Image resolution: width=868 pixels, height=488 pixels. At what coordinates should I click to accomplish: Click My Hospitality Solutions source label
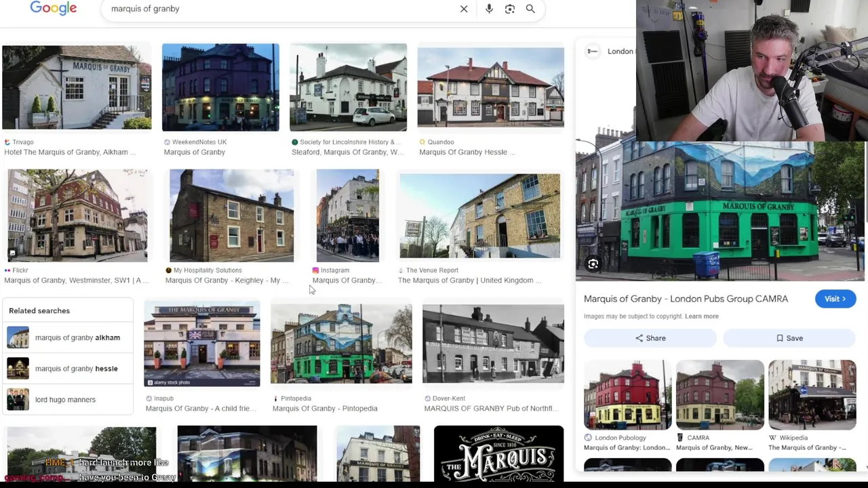click(x=208, y=270)
